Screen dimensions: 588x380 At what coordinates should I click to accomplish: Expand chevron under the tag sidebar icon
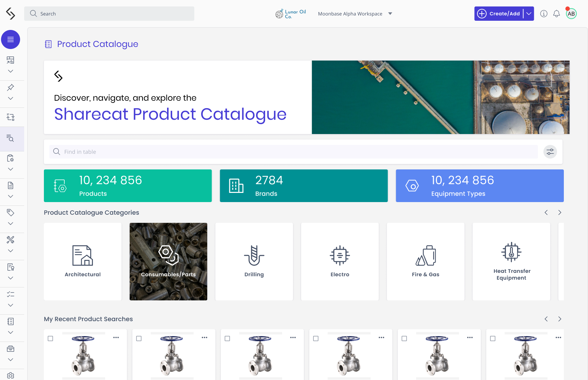pyautogui.click(x=11, y=224)
